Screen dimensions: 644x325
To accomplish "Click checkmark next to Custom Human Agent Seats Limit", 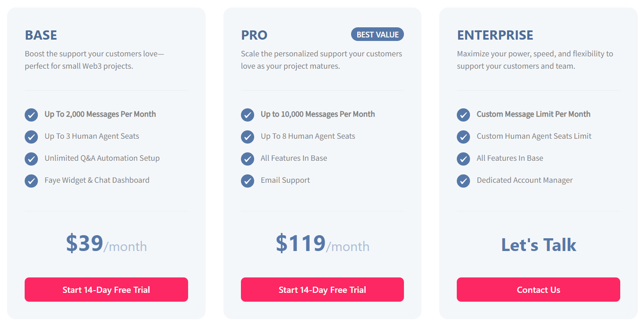I will 463,137.
